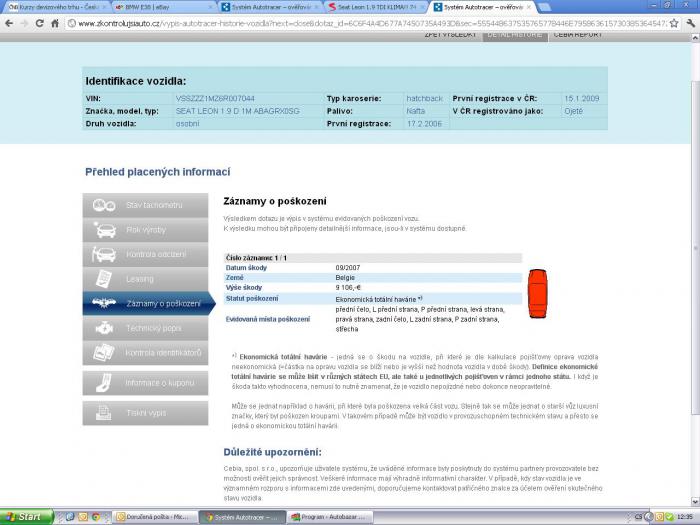Click the browser address bar URL
The image size is (700, 525).
pyautogui.click(x=350, y=23)
